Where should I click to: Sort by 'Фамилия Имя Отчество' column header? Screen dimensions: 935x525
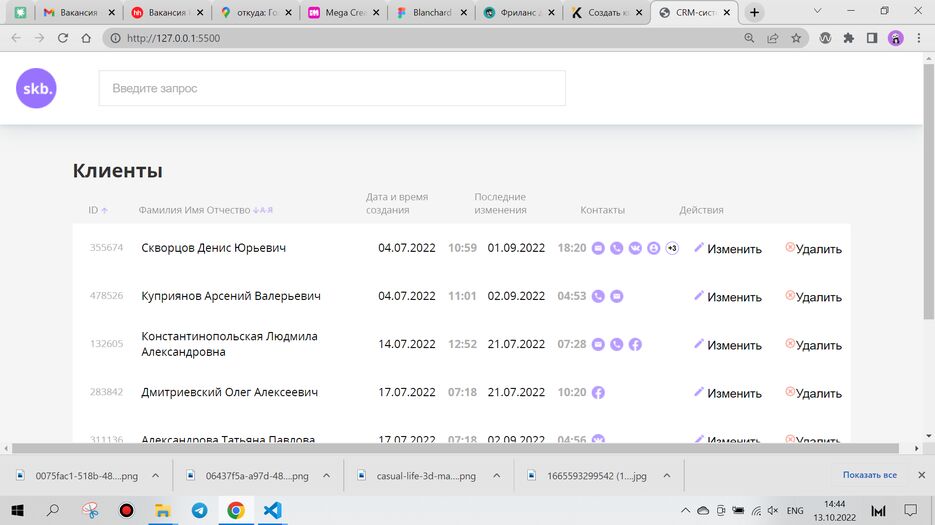(x=206, y=210)
